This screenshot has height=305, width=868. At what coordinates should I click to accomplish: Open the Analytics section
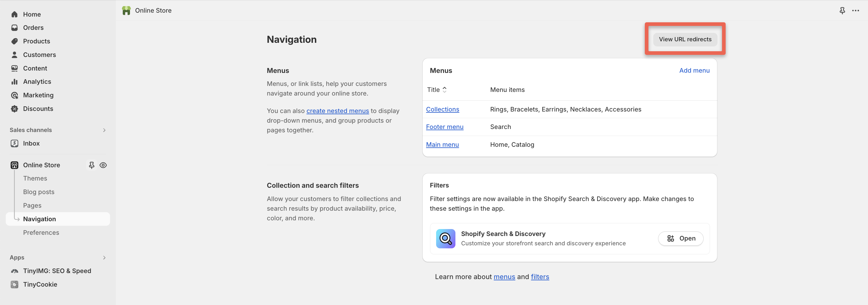coord(36,81)
